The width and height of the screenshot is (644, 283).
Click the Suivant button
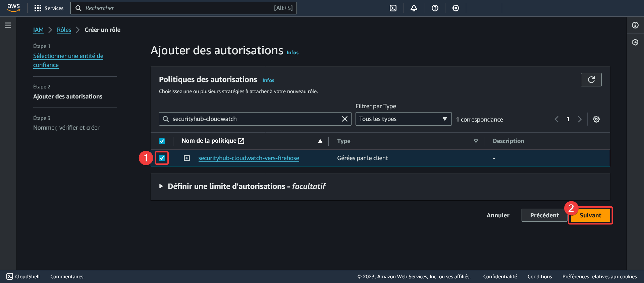(590, 215)
